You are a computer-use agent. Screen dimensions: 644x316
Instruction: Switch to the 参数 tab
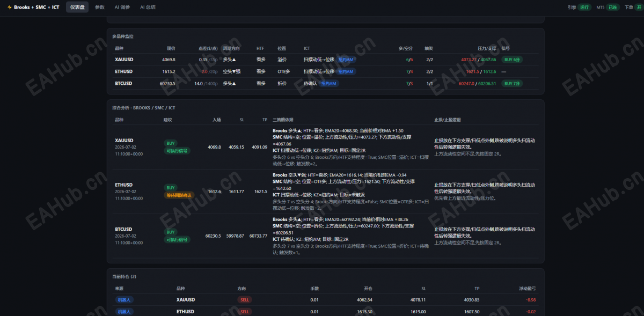(x=99, y=8)
